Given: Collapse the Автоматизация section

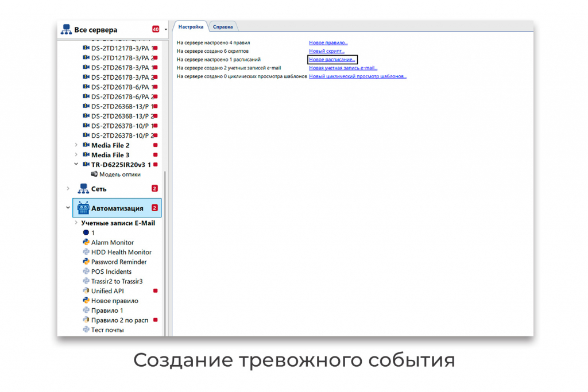Looking at the screenshot, I should click(x=68, y=208).
